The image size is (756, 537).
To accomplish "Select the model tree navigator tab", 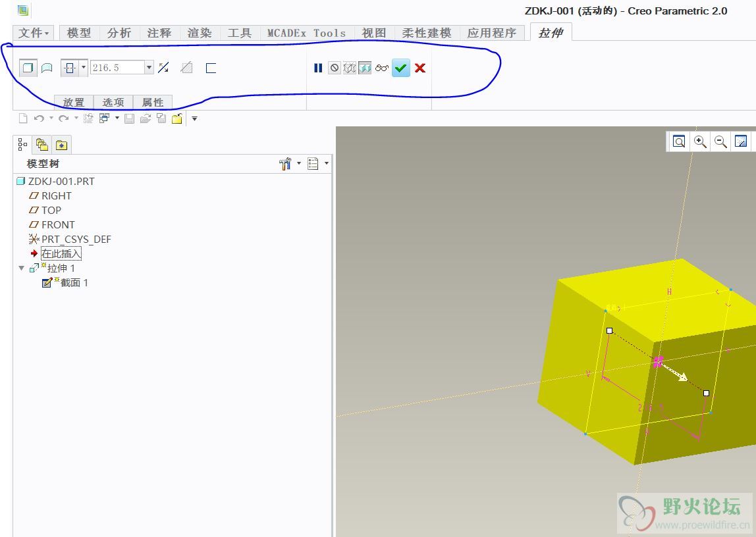I will coord(22,145).
